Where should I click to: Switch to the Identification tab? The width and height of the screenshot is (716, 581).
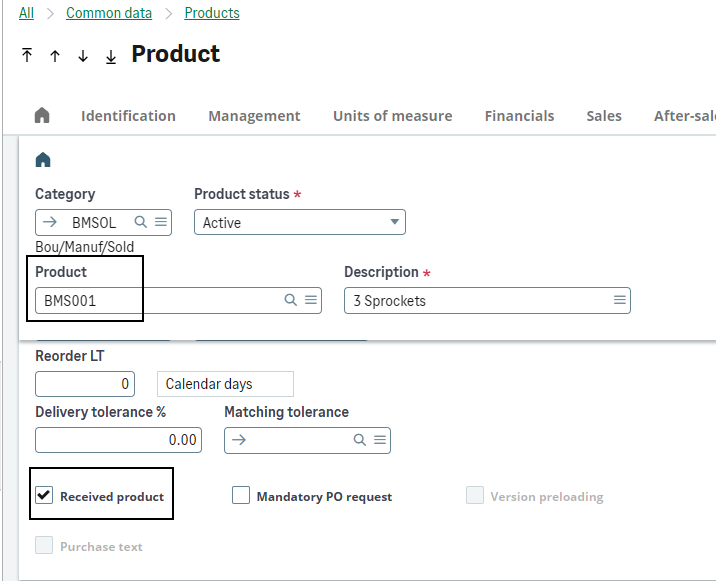point(128,116)
